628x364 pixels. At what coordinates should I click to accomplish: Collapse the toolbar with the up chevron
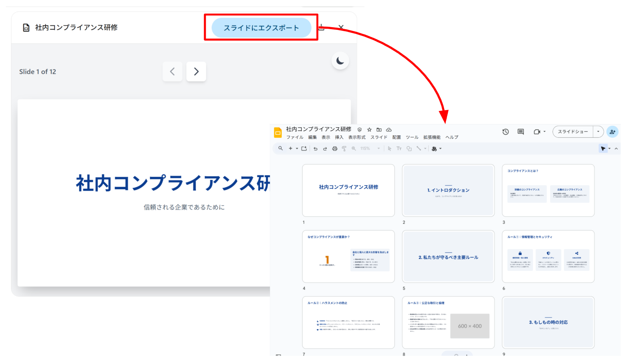[x=616, y=148]
